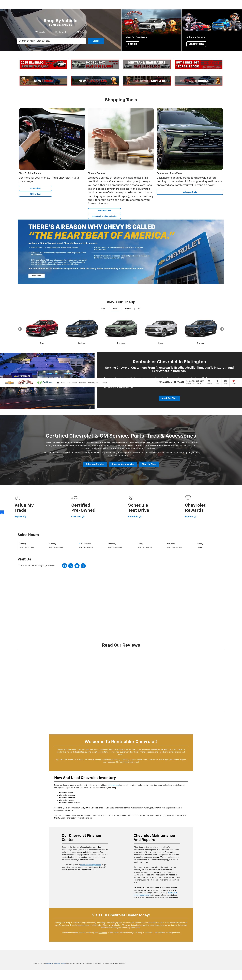The image size is (242, 980).
Task: Open the Service/Parts menu in the navigation bar
Action: click(x=94, y=383)
